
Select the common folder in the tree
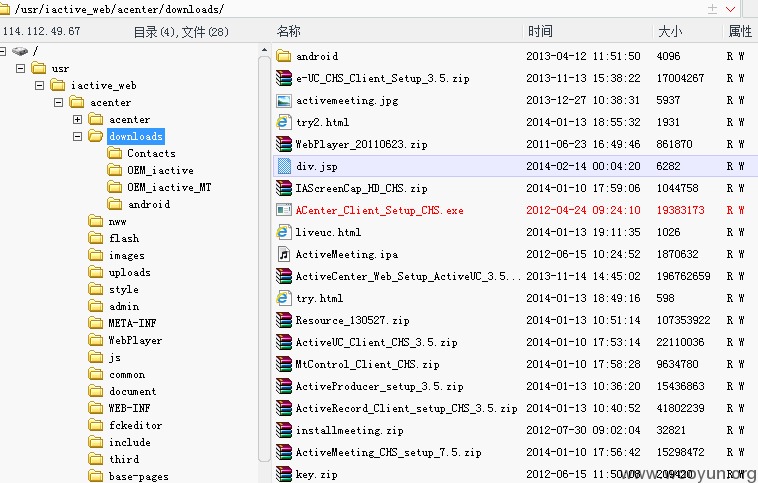point(127,374)
